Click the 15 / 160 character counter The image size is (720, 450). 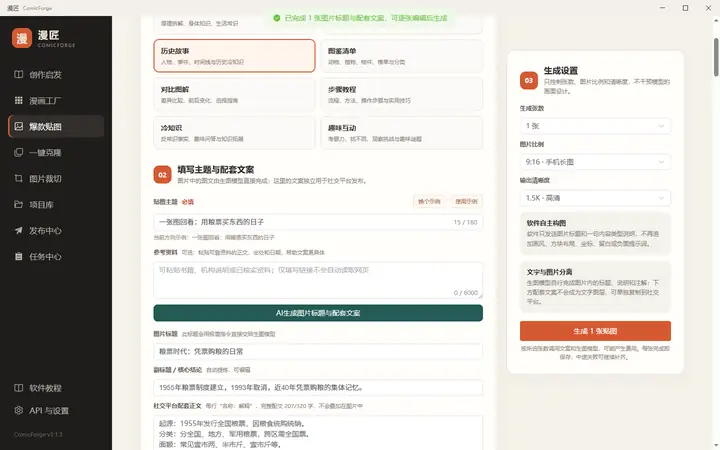coord(465,222)
